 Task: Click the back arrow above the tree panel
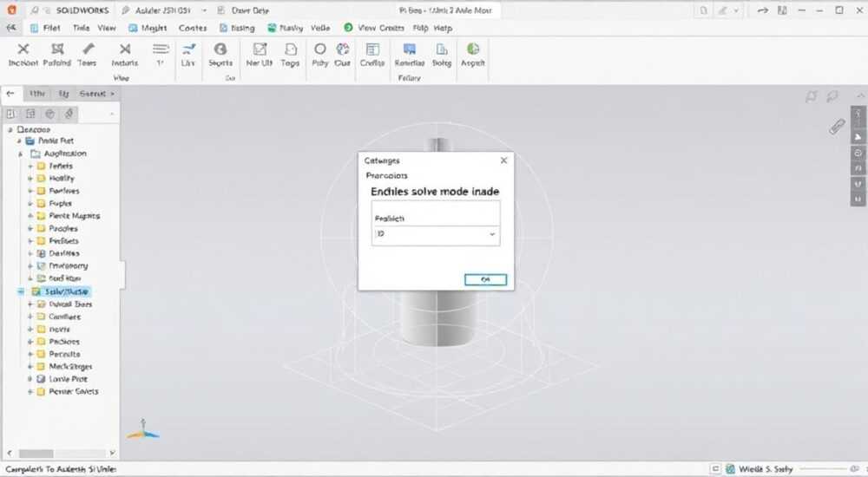10,94
